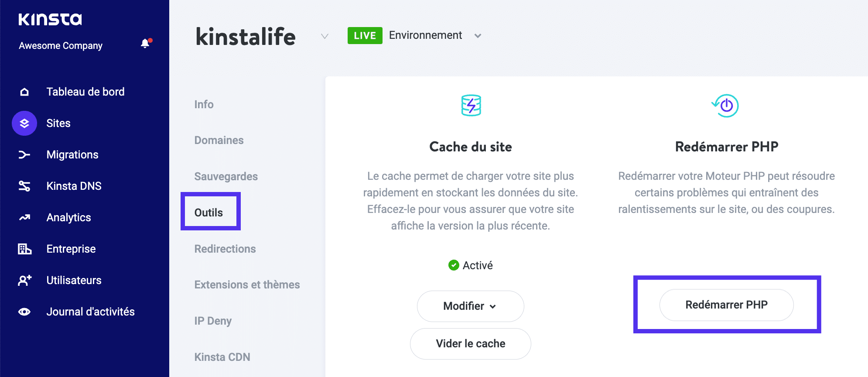Select the Sites icon in the sidebar
The height and width of the screenshot is (377, 868).
[24, 123]
